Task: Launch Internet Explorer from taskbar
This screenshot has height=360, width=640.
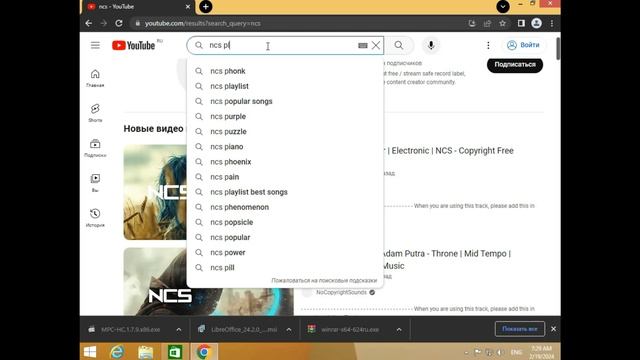Action: click(x=117, y=352)
